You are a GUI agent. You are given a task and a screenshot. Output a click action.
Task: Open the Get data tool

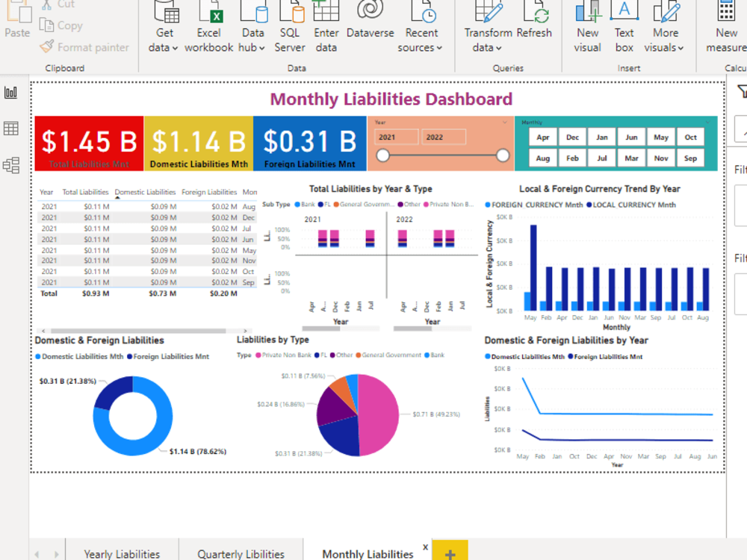[x=164, y=30]
